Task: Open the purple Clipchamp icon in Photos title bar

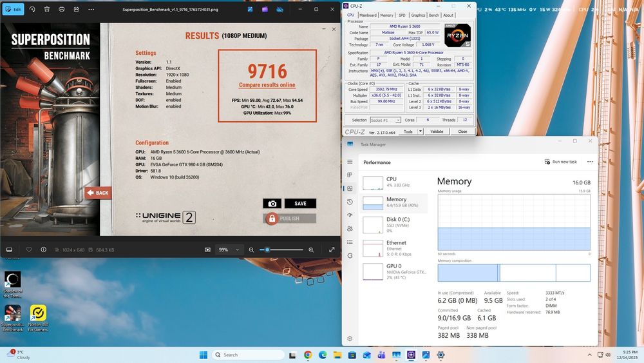Action: pyautogui.click(x=265, y=9)
